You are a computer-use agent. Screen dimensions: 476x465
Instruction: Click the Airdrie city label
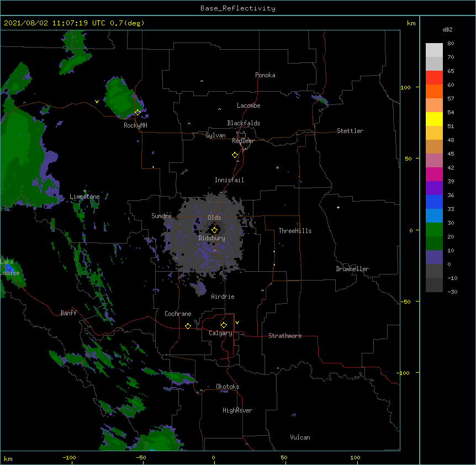click(x=223, y=297)
